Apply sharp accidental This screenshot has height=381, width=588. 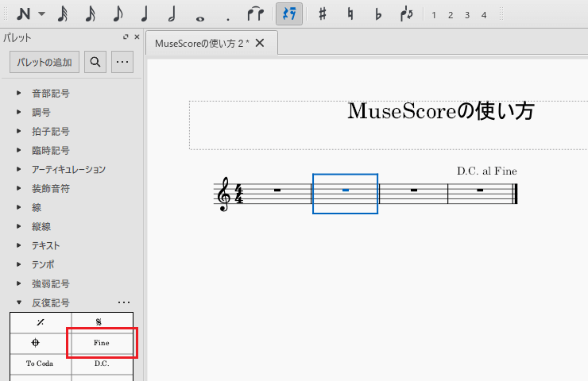322,14
